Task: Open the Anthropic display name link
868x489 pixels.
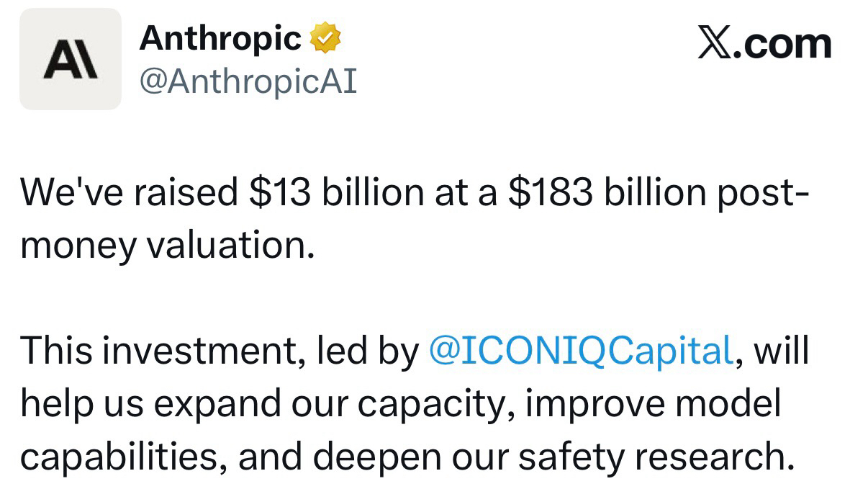Action: [220, 38]
